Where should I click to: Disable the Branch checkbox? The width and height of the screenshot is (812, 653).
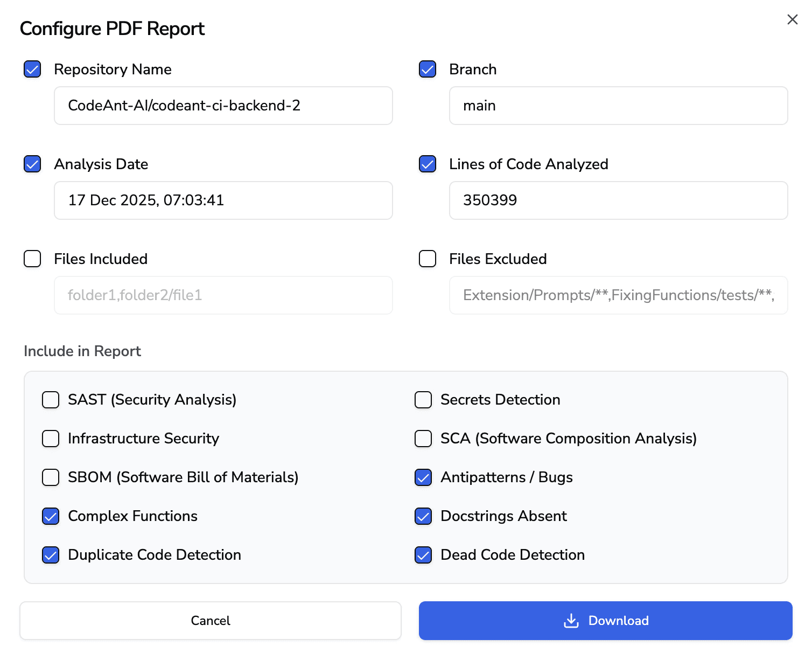pyautogui.click(x=427, y=69)
